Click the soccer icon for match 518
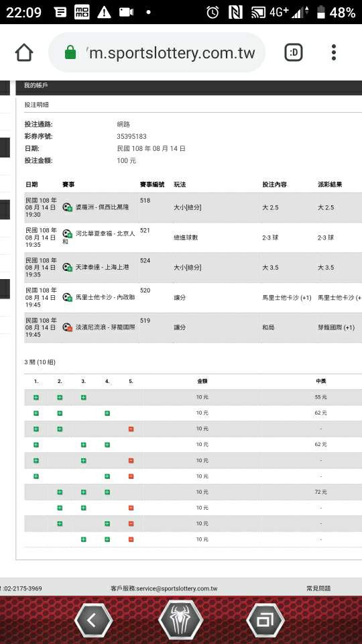The image size is (362, 644). tap(67, 207)
